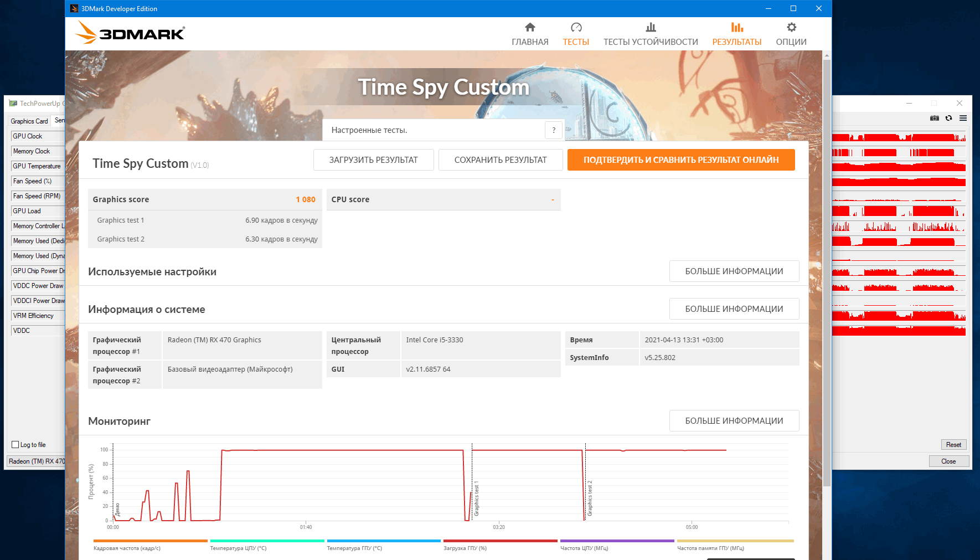Click Fan Speed (RPM) sensor in GPU-Z

click(38, 196)
